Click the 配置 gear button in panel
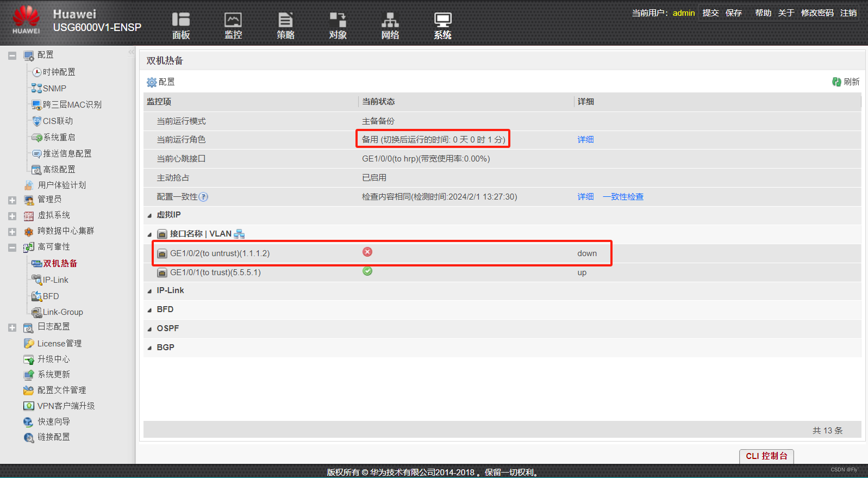 click(161, 82)
